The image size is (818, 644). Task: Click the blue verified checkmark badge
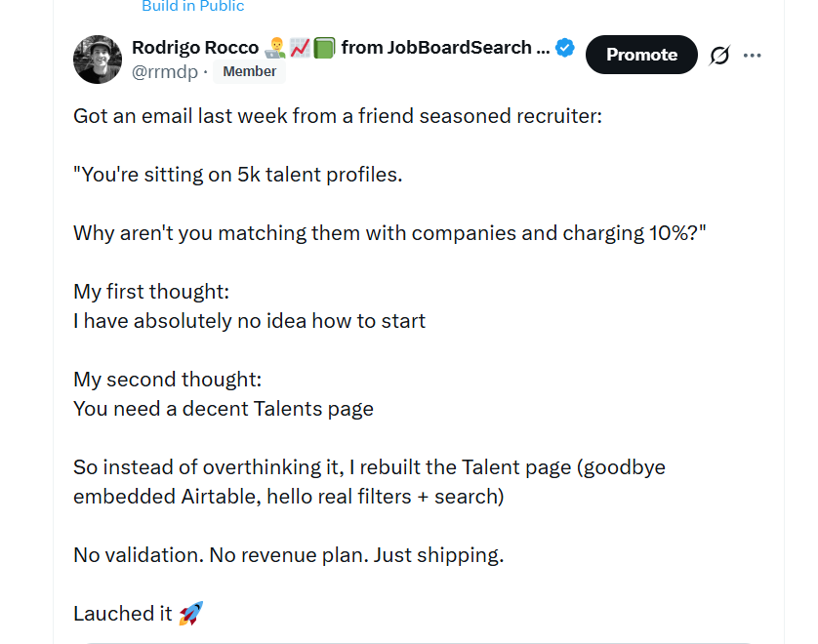point(565,48)
